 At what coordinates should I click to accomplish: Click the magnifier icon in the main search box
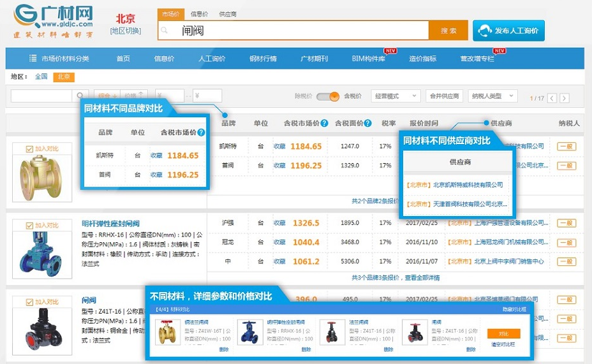pyautogui.click(x=164, y=30)
